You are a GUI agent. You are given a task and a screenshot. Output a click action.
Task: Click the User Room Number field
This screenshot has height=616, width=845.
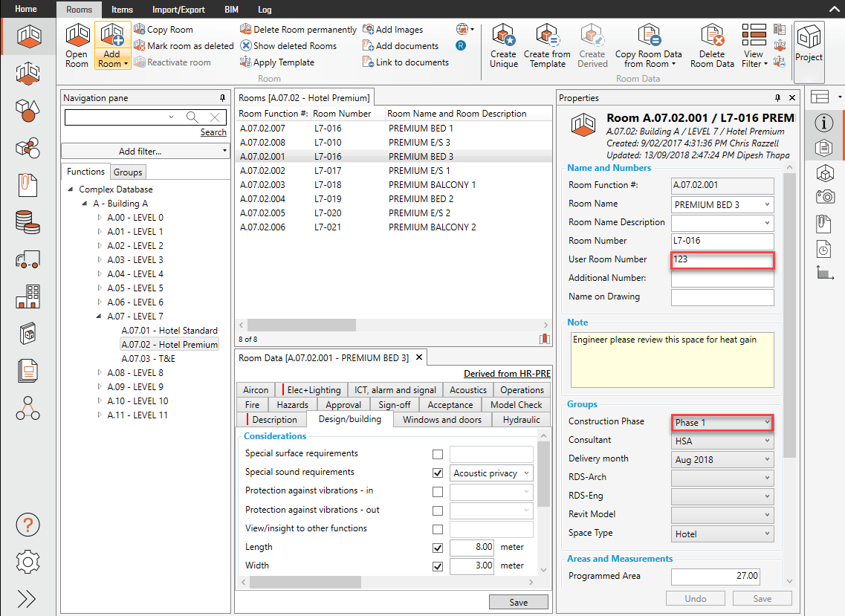722,260
